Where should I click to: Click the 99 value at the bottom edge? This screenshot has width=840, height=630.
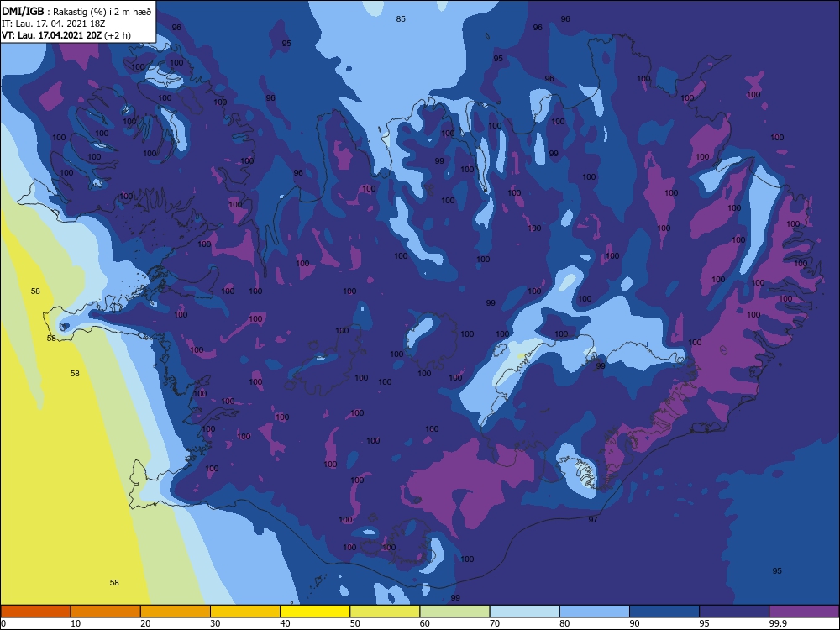(455, 597)
